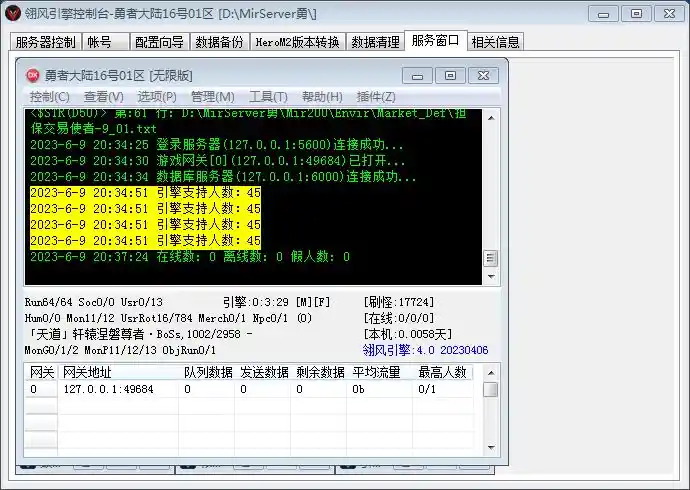This screenshot has height=490, width=690.
Task: Open the 插件(Z) menu
Action: (x=376, y=96)
